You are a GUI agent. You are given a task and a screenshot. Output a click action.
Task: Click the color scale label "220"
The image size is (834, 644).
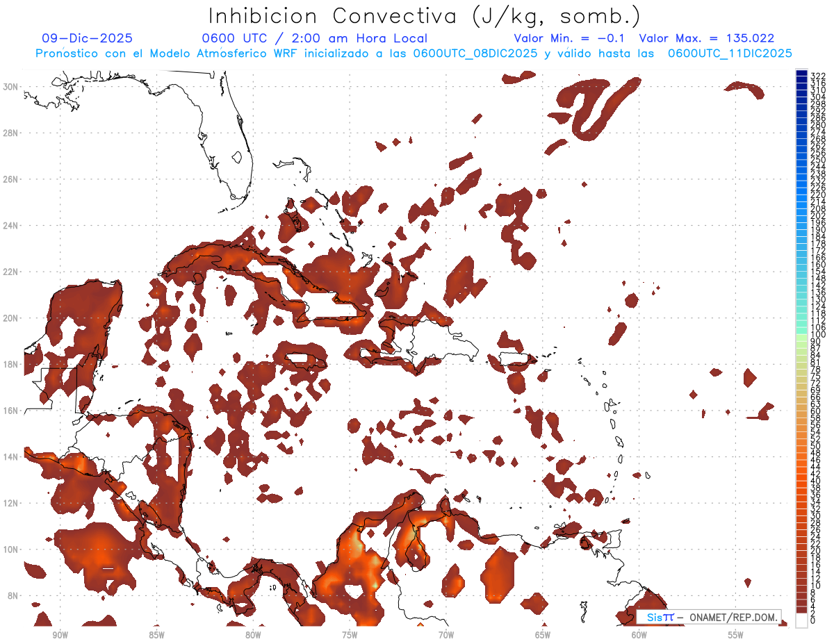817,195
